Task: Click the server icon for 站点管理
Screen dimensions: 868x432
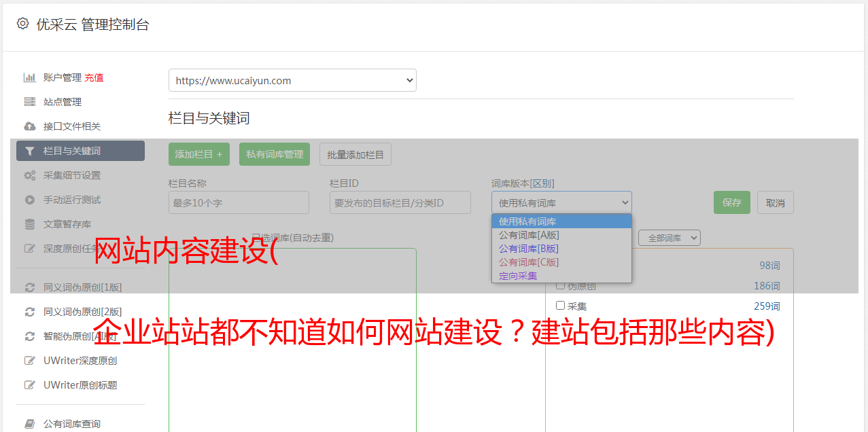Action: point(30,102)
